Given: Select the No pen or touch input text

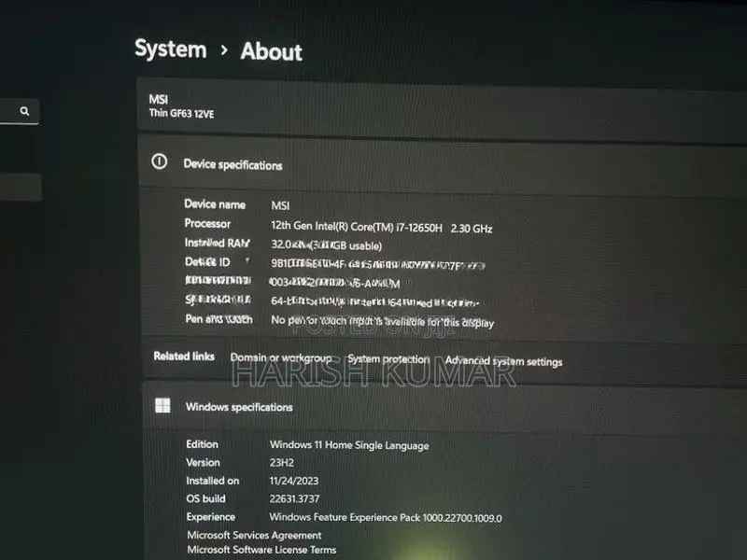Looking at the screenshot, I should 383,321.
